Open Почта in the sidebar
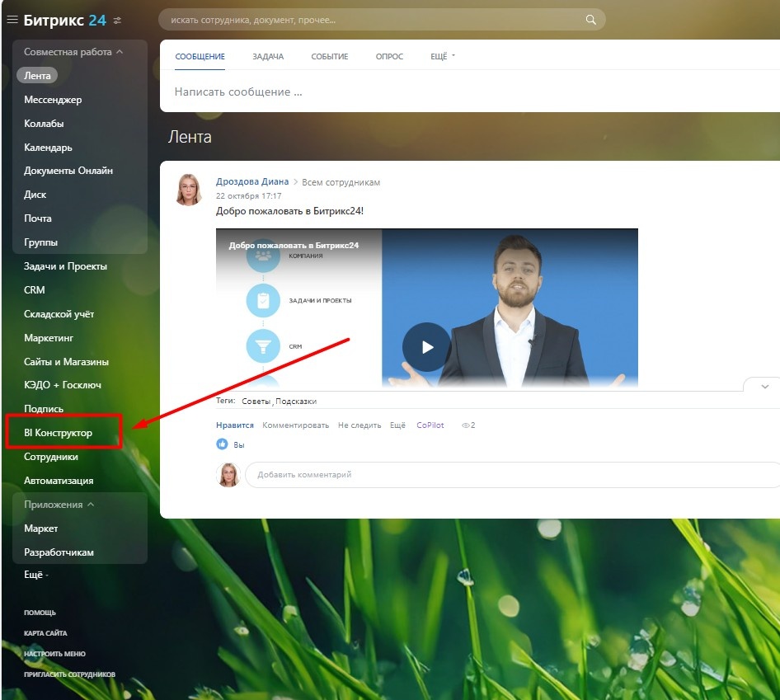 click(37, 218)
